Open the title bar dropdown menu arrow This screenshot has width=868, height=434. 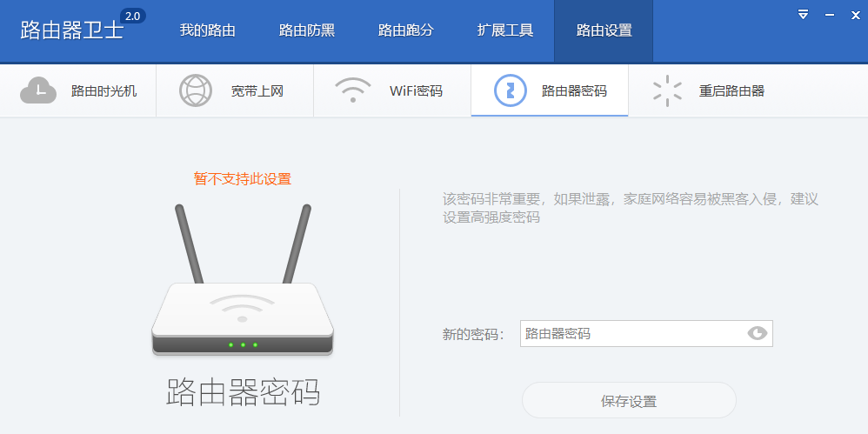click(x=804, y=15)
